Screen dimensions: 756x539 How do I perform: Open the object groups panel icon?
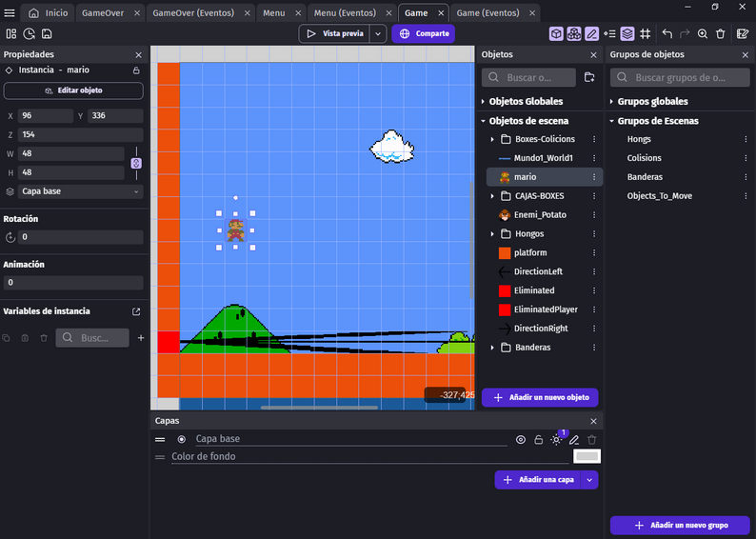tap(574, 33)
